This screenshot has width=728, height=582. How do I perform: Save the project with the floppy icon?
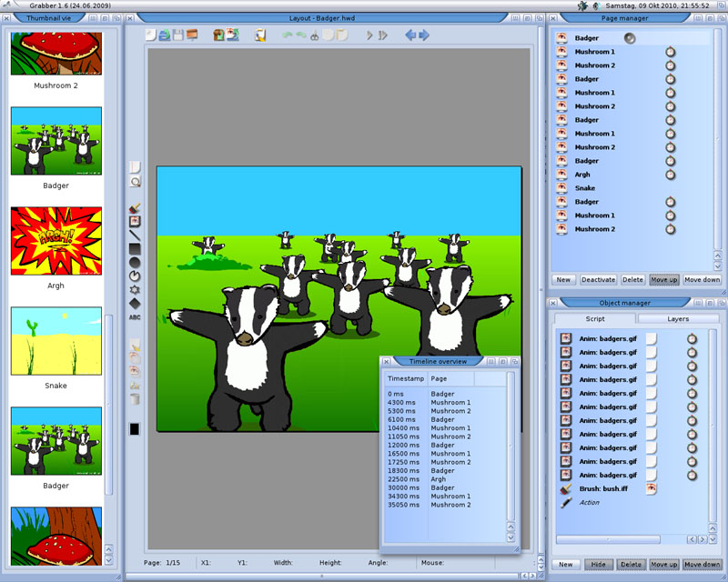(x=177, y=35)
